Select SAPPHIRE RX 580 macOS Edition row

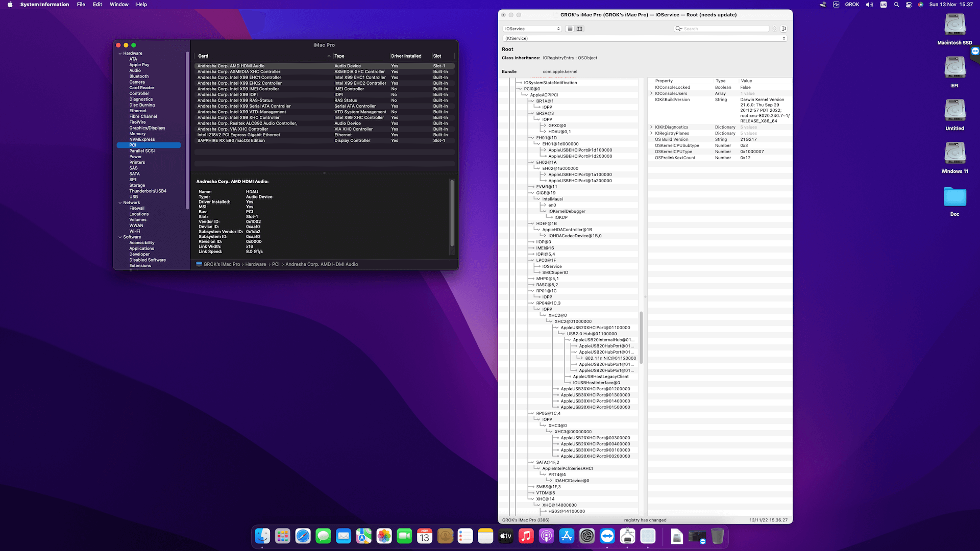(x=231, y=140)
